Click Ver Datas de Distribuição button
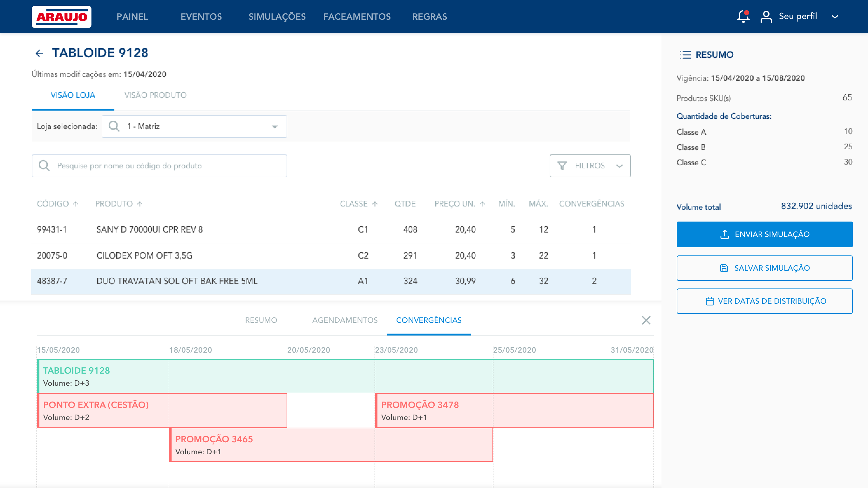Image resolution: width=868 pixels, height=488 pixels. [x=764, y=301]
